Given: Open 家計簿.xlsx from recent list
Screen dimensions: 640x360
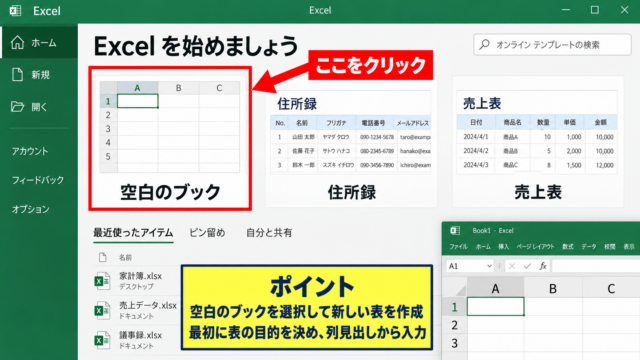Looking at the screenshot, I should (140, 276).
